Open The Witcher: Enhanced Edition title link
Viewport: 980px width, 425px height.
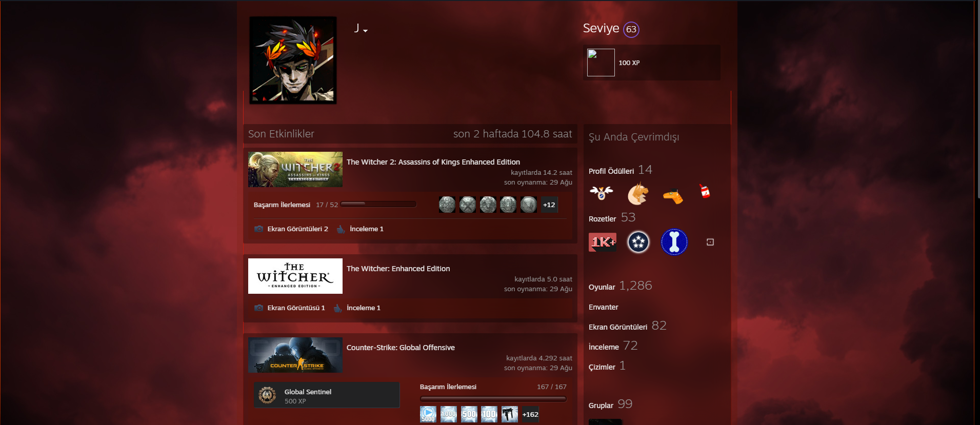pos(398,269)
